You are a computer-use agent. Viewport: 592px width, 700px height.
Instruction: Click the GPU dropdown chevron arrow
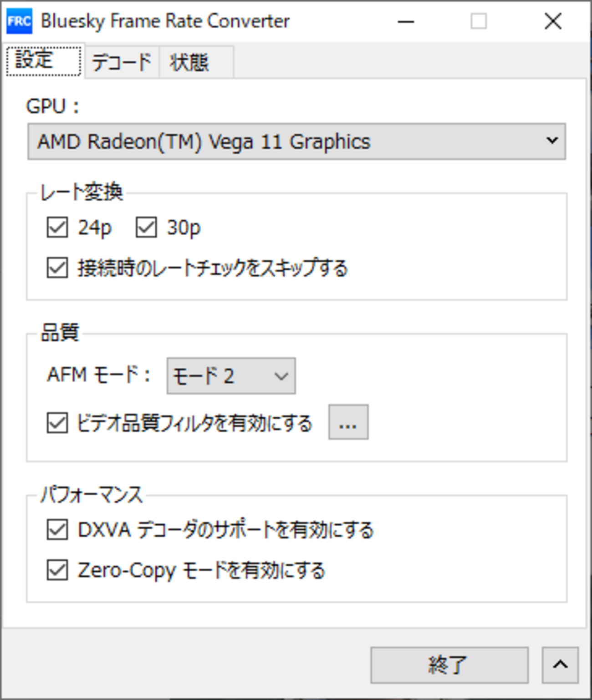tap(552, 141)
